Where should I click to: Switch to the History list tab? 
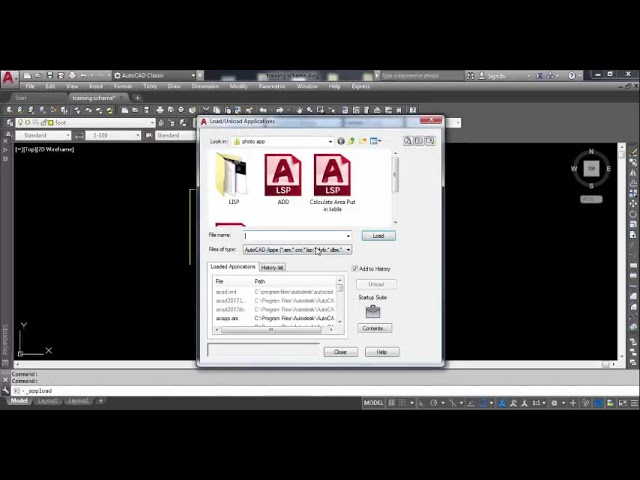pyautogui.click(x=272, y=267)
